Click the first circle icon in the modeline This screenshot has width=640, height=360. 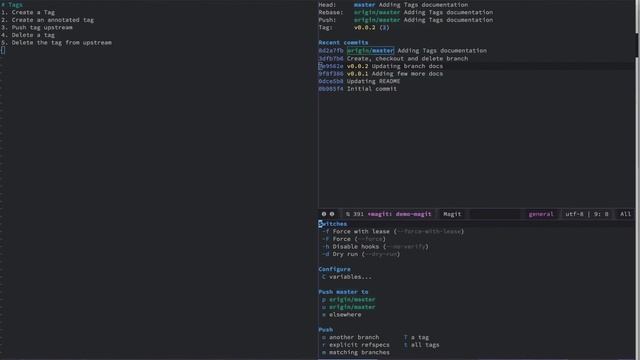pos(324,214)
